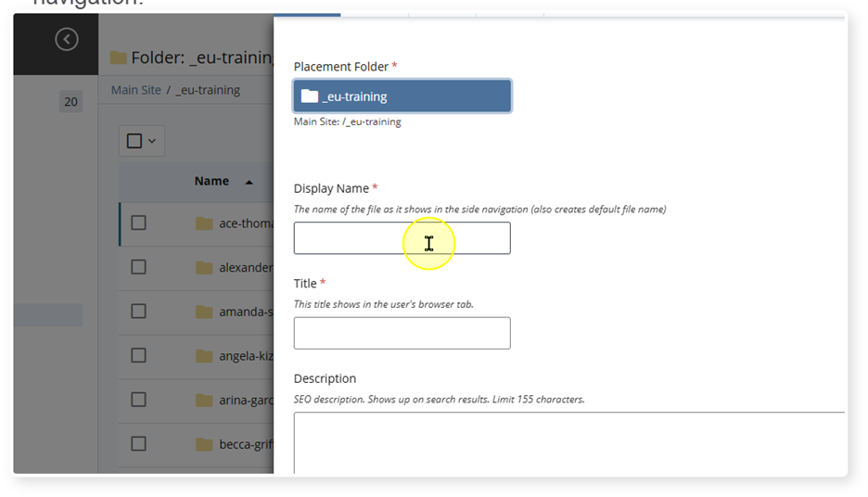Click the angela-kiz folder icon
Image resolution: width=868 pixels, height=497 pixels.
tap(204, 356)
